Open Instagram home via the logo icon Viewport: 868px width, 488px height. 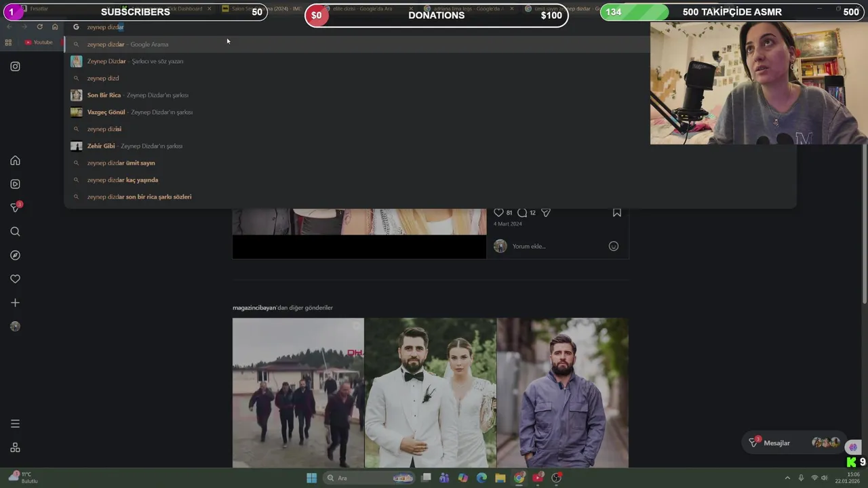15,66
